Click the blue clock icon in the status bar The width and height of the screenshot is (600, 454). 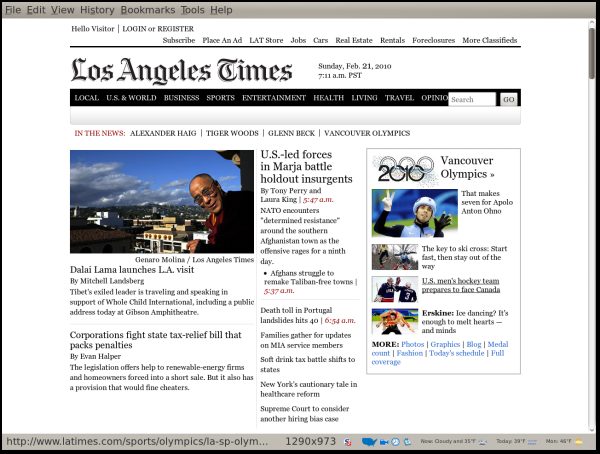[x=395, y=442]
